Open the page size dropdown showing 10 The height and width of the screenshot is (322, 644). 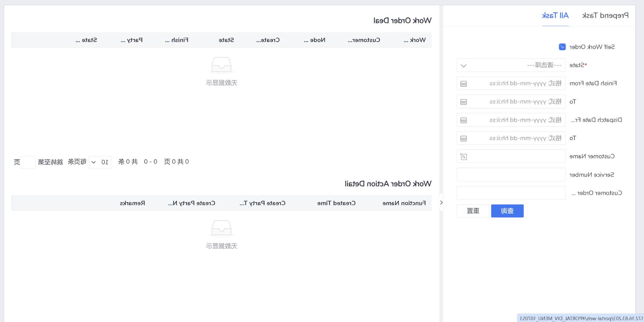click(x=100, y=162)
